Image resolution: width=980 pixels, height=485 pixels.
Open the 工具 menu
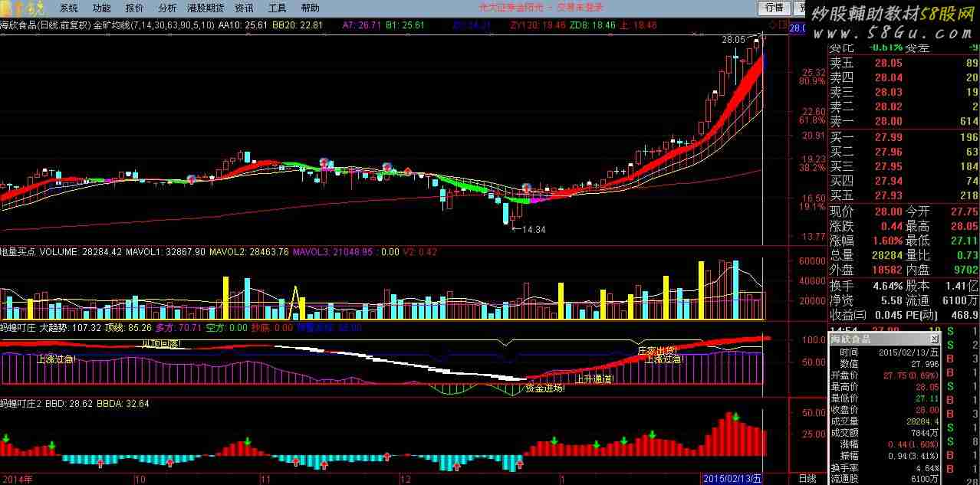(x=277, y=8)
